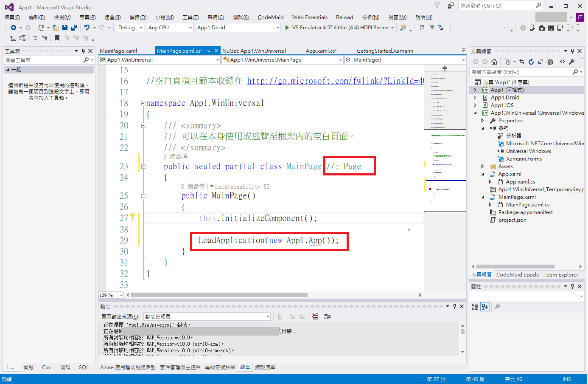The height and width of the screenshot is (384, 588).
Task: Open the 檔案(F) menu
Action: (12, 17)
